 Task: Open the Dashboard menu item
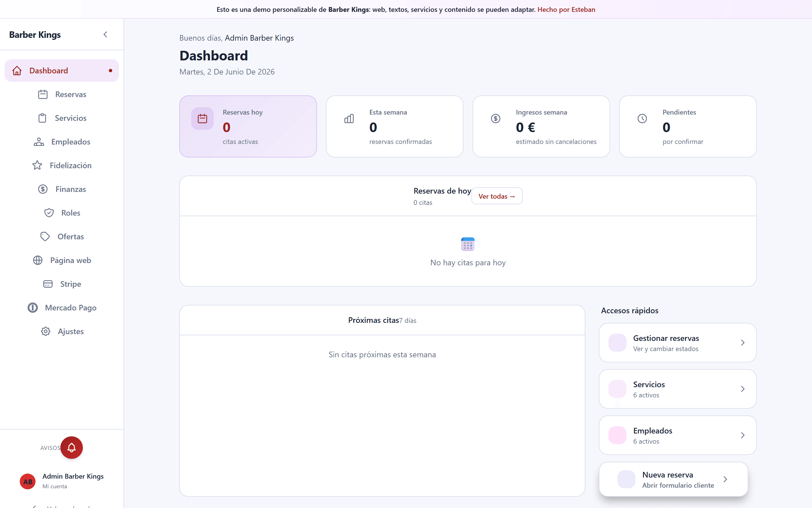coord(62,71)
